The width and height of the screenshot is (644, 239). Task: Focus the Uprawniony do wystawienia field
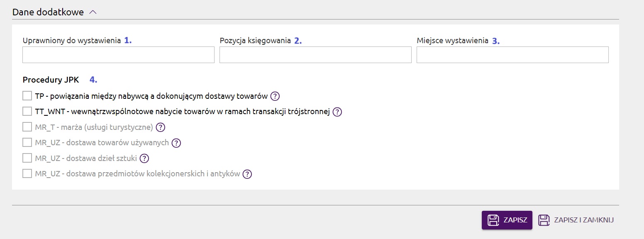point(118,55)
